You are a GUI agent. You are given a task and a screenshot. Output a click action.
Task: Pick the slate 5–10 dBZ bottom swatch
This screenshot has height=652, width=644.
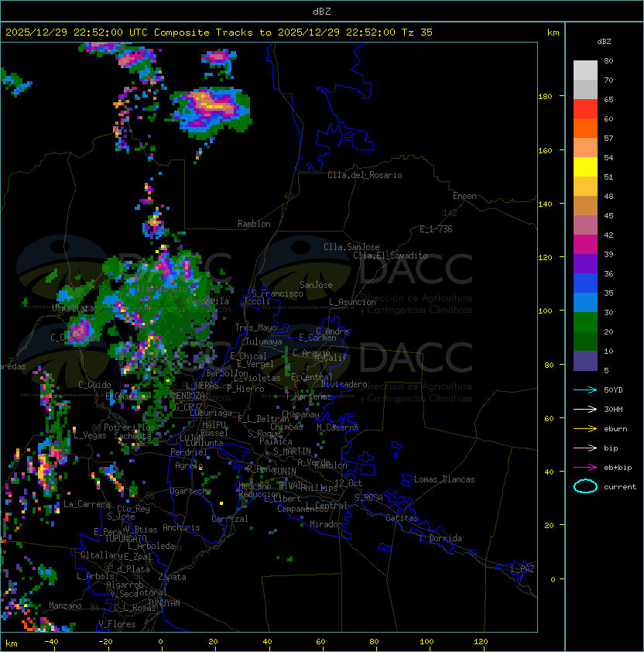click(x=585, y=361)
